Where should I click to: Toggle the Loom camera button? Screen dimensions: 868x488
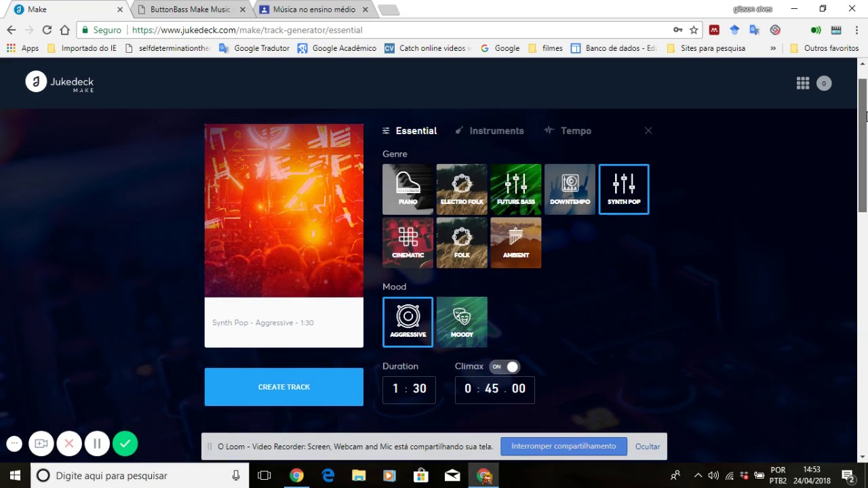click(x=41, y=444)
